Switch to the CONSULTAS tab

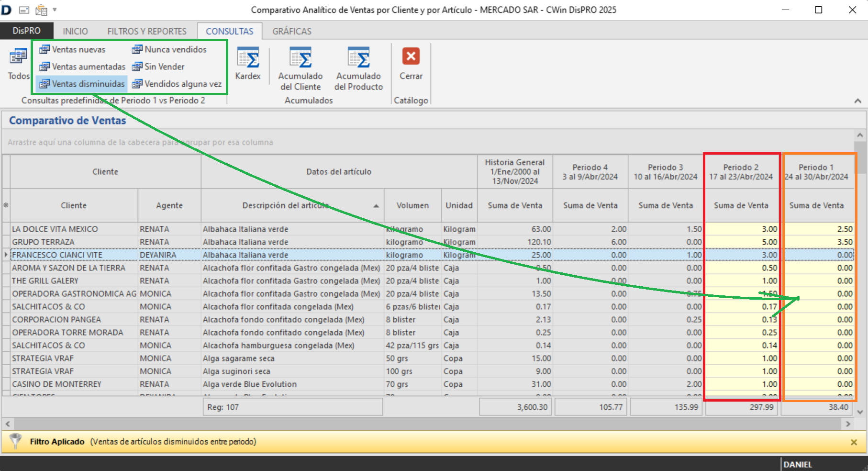click(230, 31)
